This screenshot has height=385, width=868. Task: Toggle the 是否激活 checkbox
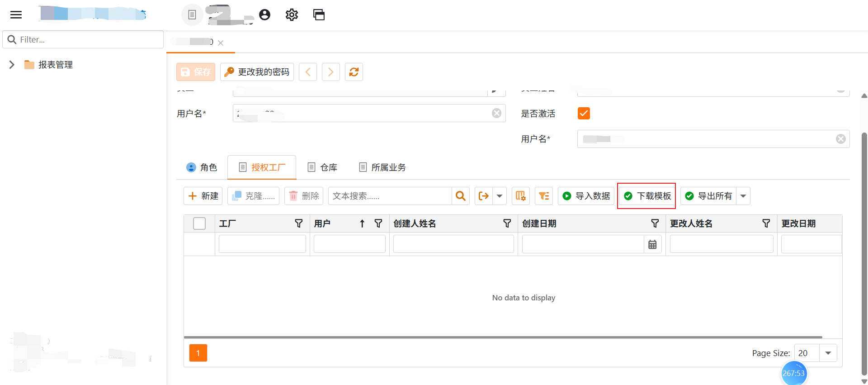584,113
